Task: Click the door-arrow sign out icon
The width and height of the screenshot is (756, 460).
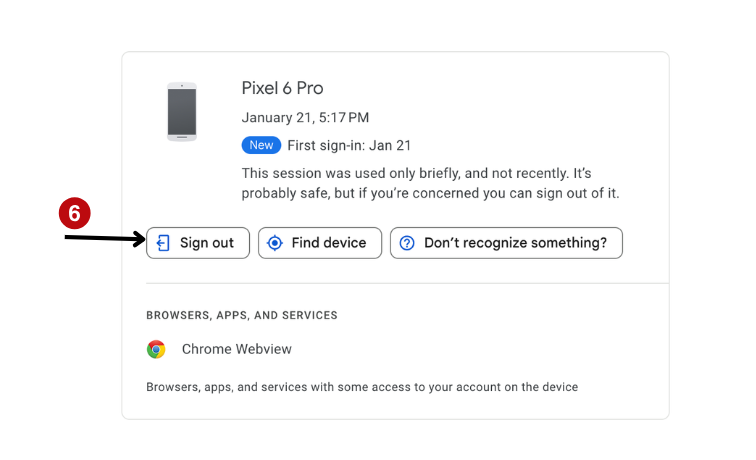Action: [164, 243]
